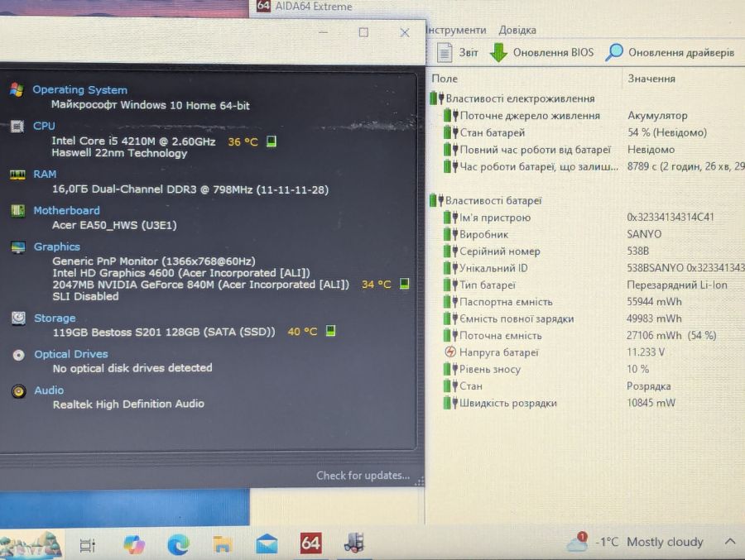Click the Storage drive icon

[18, 318]
